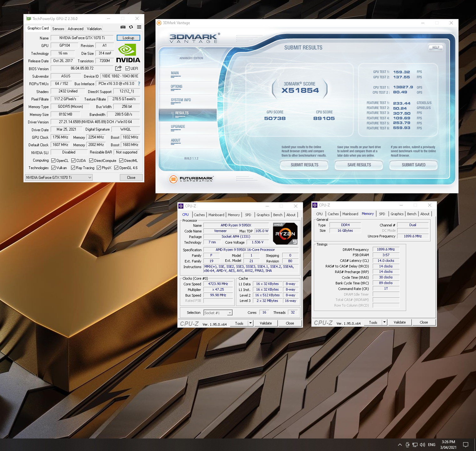This screenshot has height=451, width=476.
Task: Select SYSTEM INFO in 3DMark sidebar
Action: point(188,101)
